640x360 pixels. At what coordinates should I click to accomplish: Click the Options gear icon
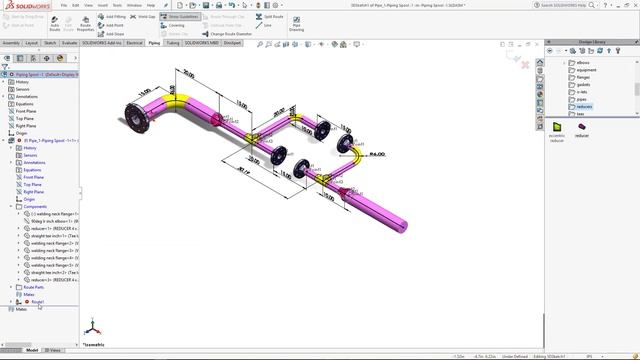click(276, 5)
